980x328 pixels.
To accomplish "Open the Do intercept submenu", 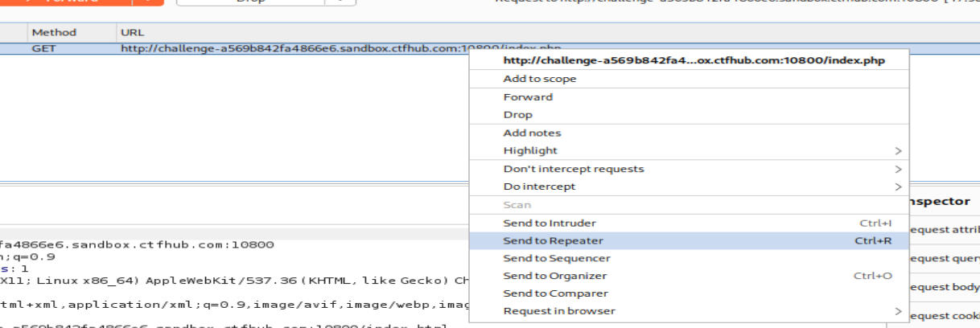I will [x=898, y=187].
